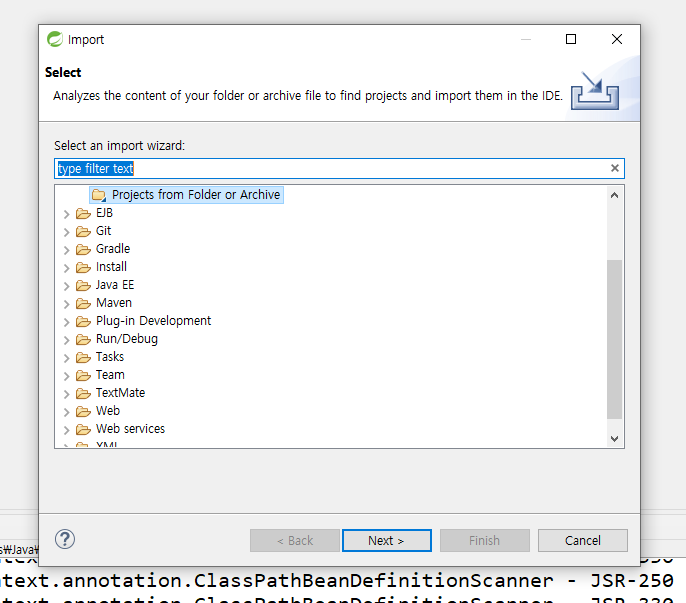Image resolution: width=686 pixels, height=603 pixels.
Task: Click the Spring leaf icon in title bar
Action: point(55,39)
